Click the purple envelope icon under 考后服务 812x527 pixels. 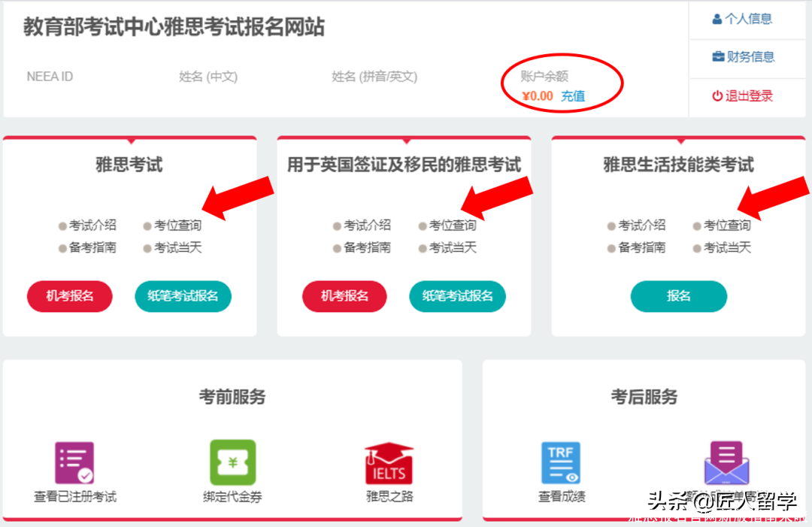(x=726, y=462)
